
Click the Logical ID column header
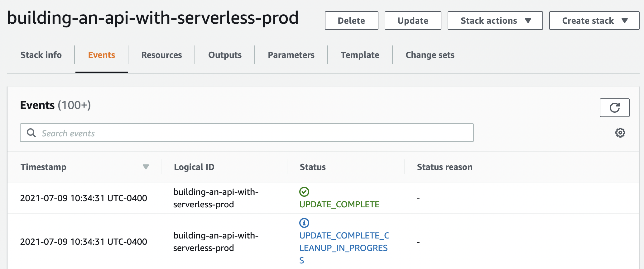[194, 167]
